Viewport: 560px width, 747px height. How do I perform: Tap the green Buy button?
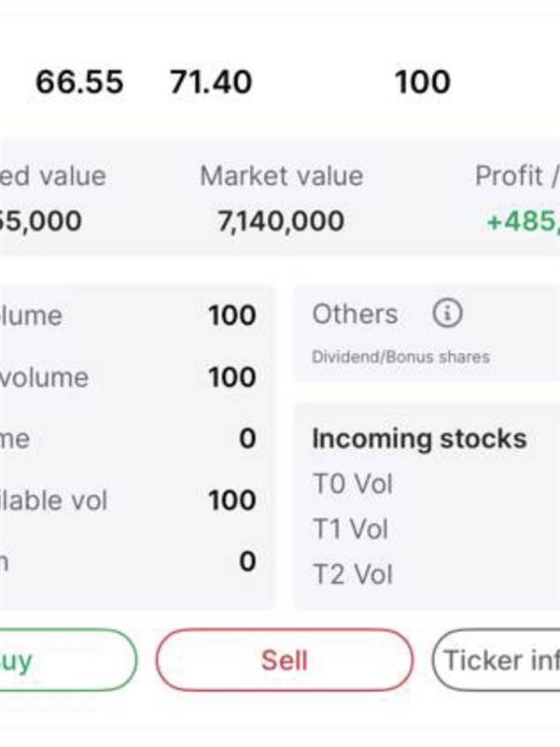[x=68, y=660]
